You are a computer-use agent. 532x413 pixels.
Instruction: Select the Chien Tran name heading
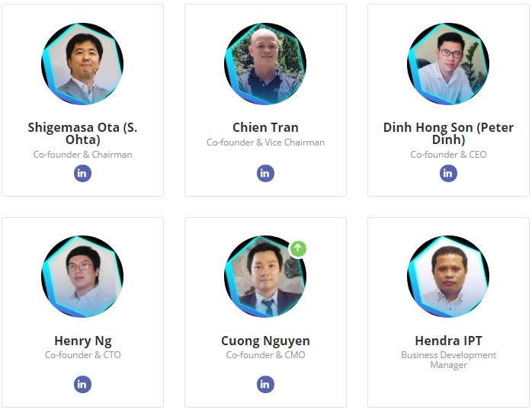point(265,127)
